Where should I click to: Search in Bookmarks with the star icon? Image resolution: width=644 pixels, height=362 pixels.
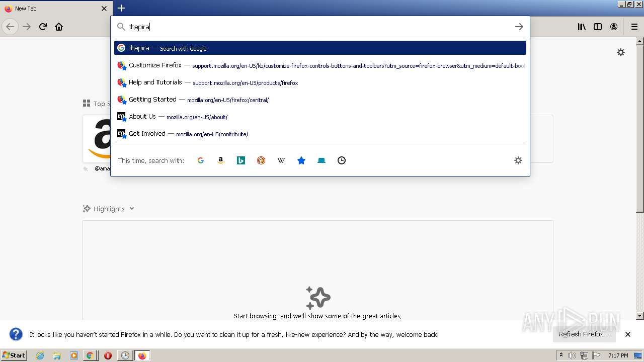click(x=301, y=160)
